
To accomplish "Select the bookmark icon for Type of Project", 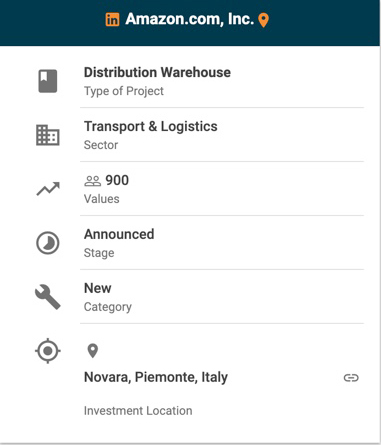I will point(48,81).
